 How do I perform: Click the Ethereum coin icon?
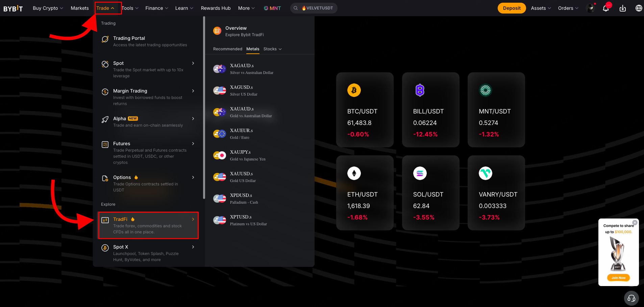(x=354, y=173)
